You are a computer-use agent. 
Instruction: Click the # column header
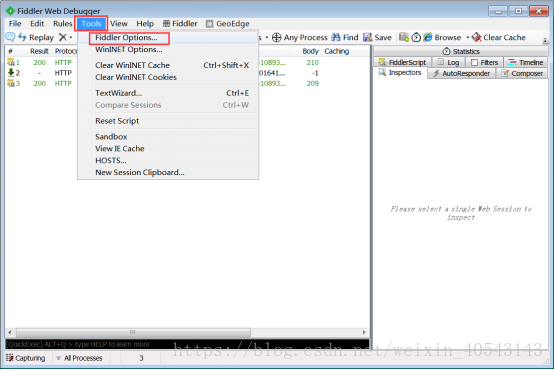click(11, 51)
